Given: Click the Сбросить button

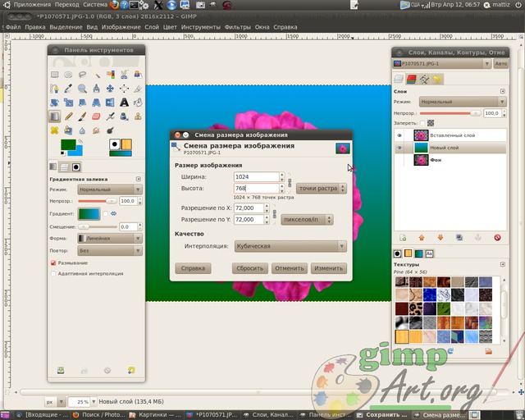Looking at the screenshot, I should [x=249, y=268].
